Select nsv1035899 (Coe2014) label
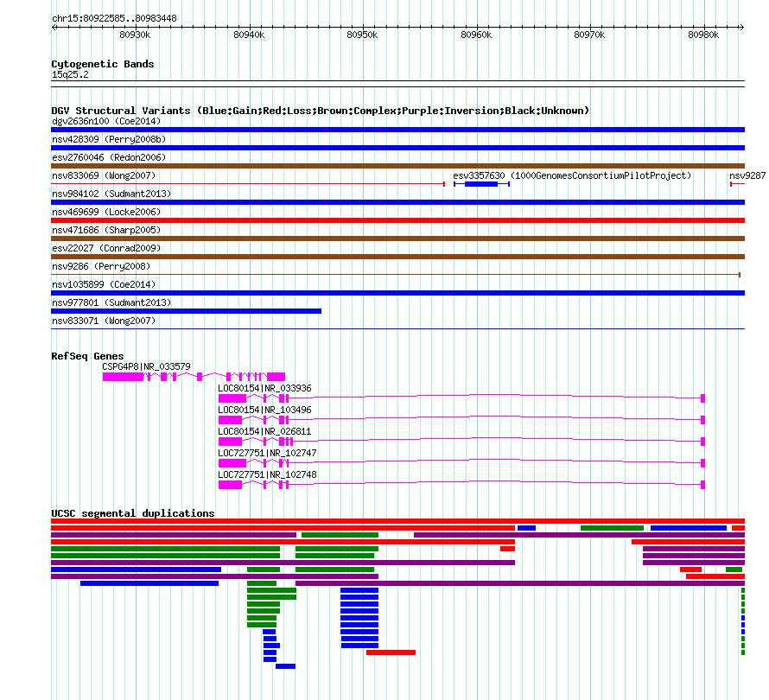The height and width of the screenshot is (700, 769). click(104, 284)
